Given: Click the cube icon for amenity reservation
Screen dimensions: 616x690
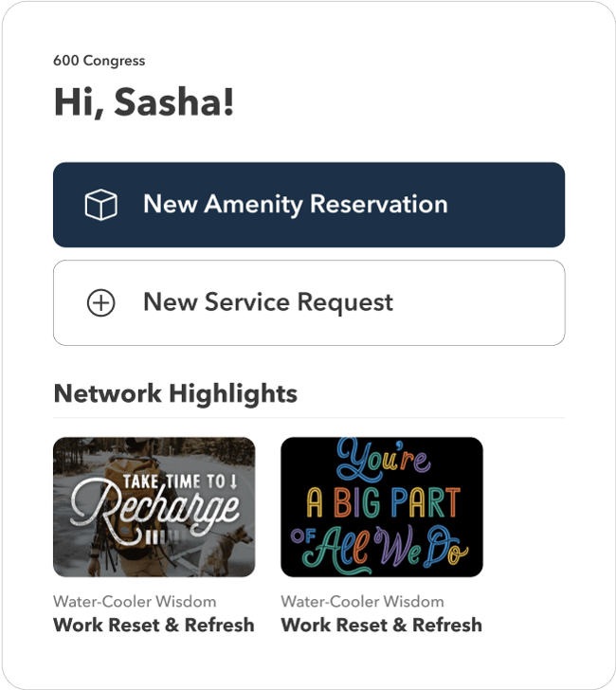Looking at the screenshot, I should click(100, 205).
